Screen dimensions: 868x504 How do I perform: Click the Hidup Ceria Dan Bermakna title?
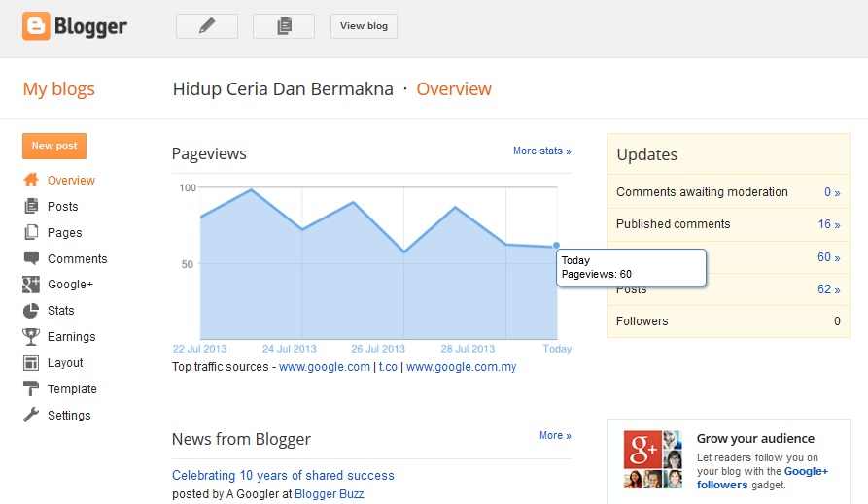(283, 89)
